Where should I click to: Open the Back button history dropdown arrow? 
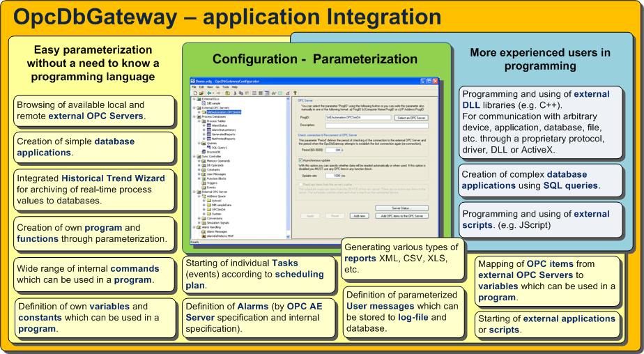pyautogui.click(x=213, y=93)
